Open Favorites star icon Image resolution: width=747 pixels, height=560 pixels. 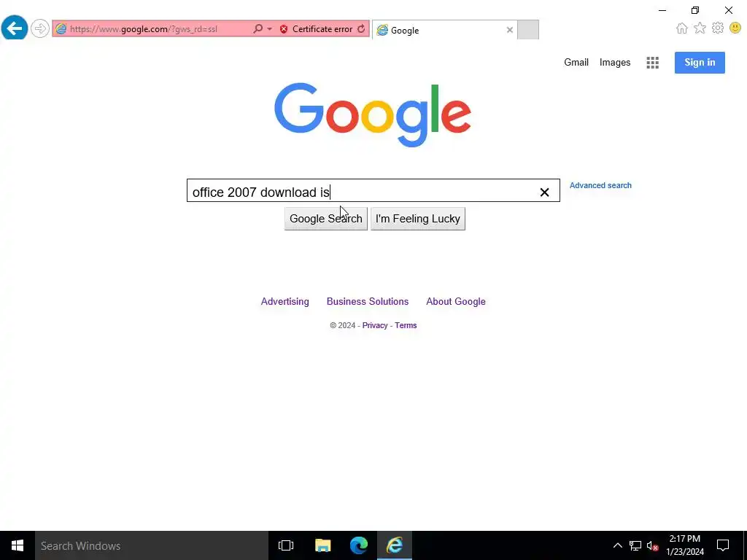pos(700,28)
